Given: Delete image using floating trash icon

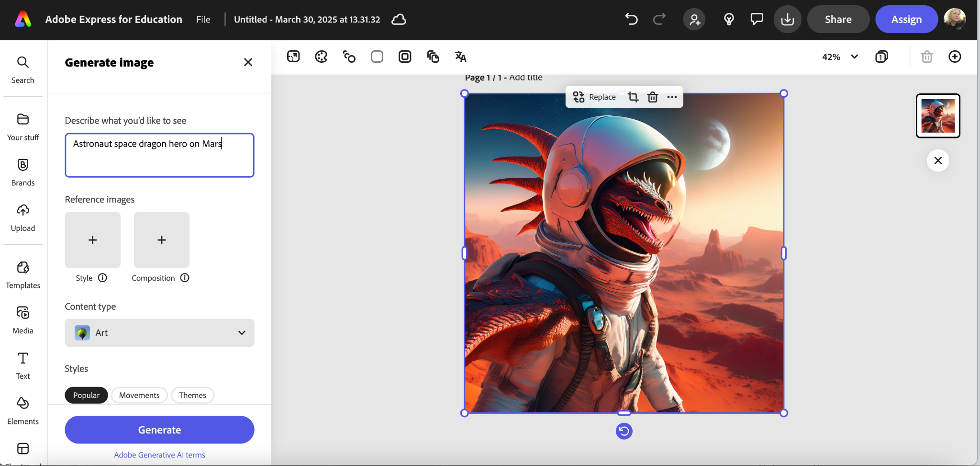Looking at the screenshot, I should coord(653,97).
